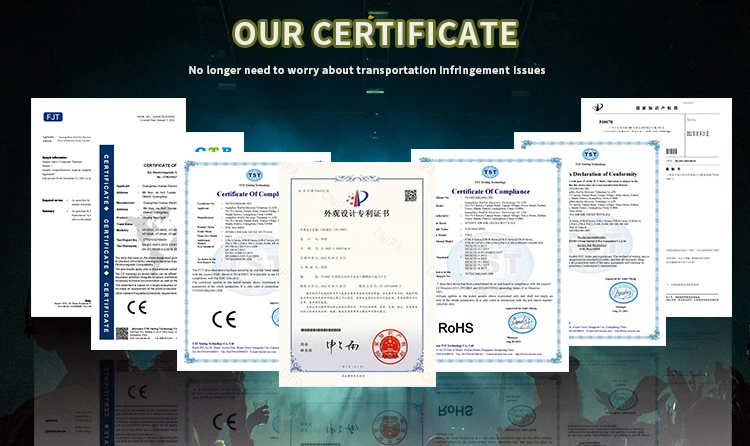The image size is (750, 446).
Task: Click the OUR CERTIFICATE heading
Action: pyautogui.click(x=375, y=33)
